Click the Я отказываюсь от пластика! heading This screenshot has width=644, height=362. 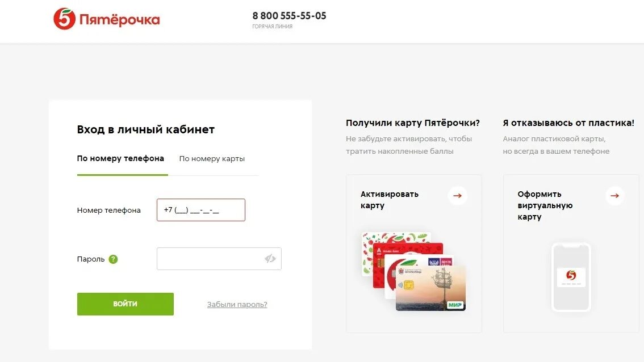coord(568,123)
